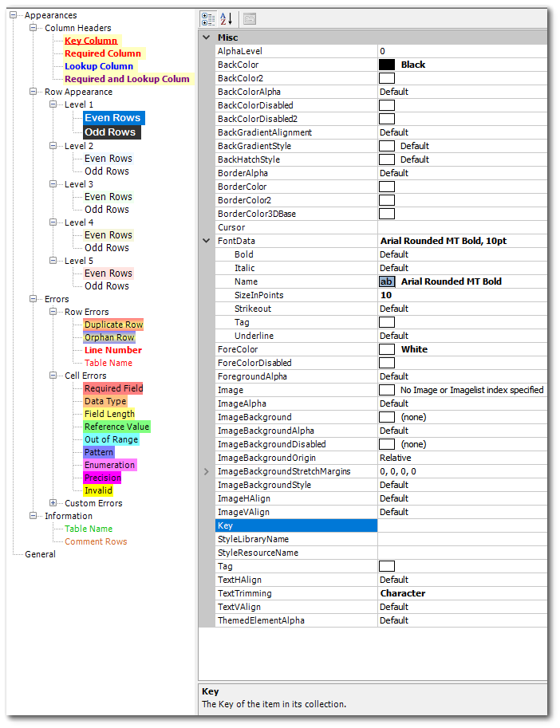
Task: Select red Table Name under Row Errors
Action: point(108,363)
